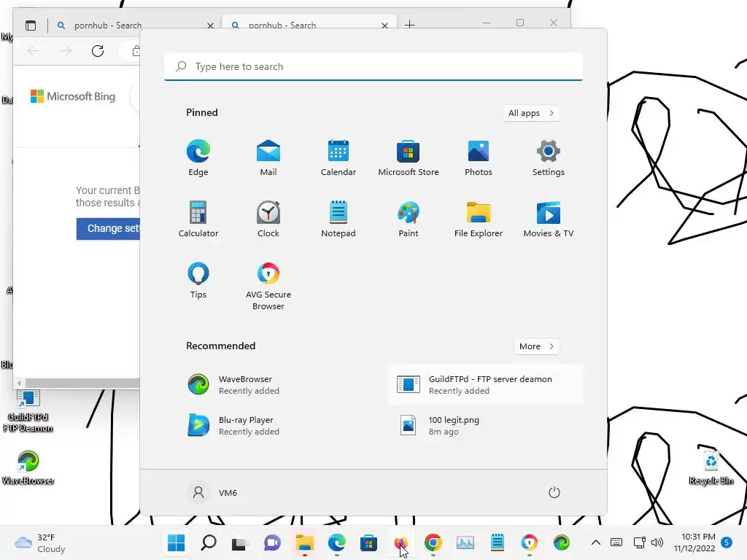Open the Tips app
The width and height of the screenshot is (747, 560).
[198, 281]
